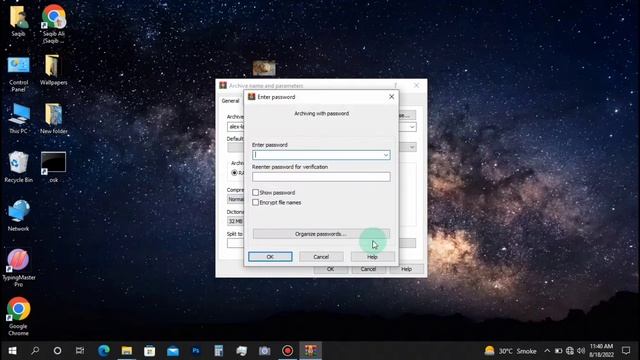Open Calculator from the taskbar

219,351
